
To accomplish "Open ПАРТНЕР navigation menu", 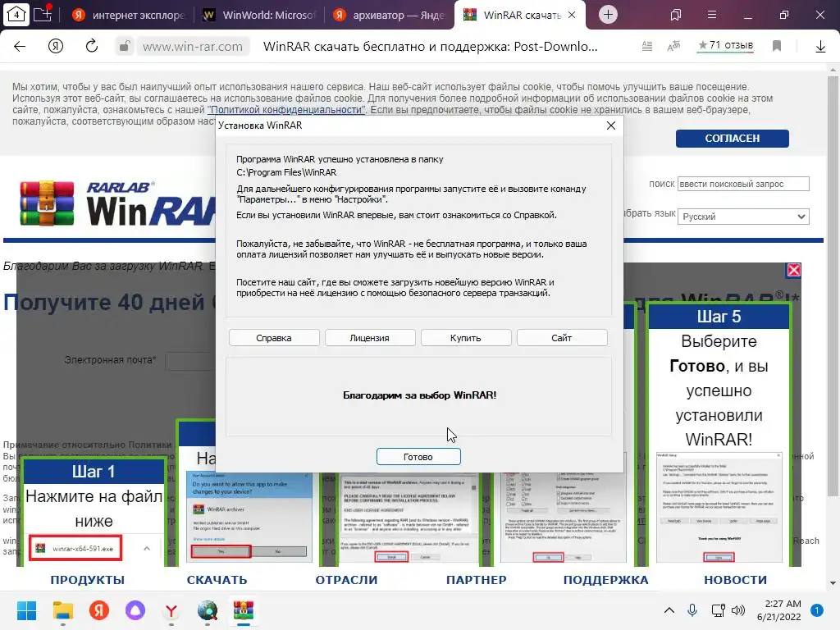I will (477, 580).
